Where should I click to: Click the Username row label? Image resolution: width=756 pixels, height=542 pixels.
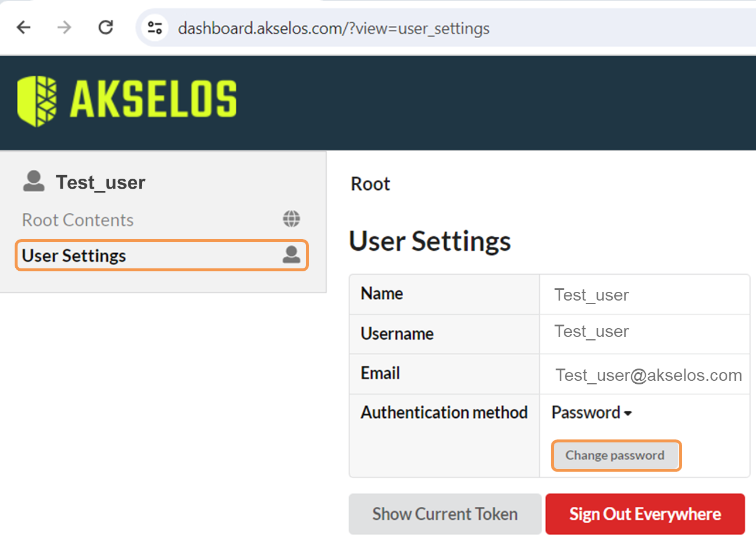pos(397,334)
